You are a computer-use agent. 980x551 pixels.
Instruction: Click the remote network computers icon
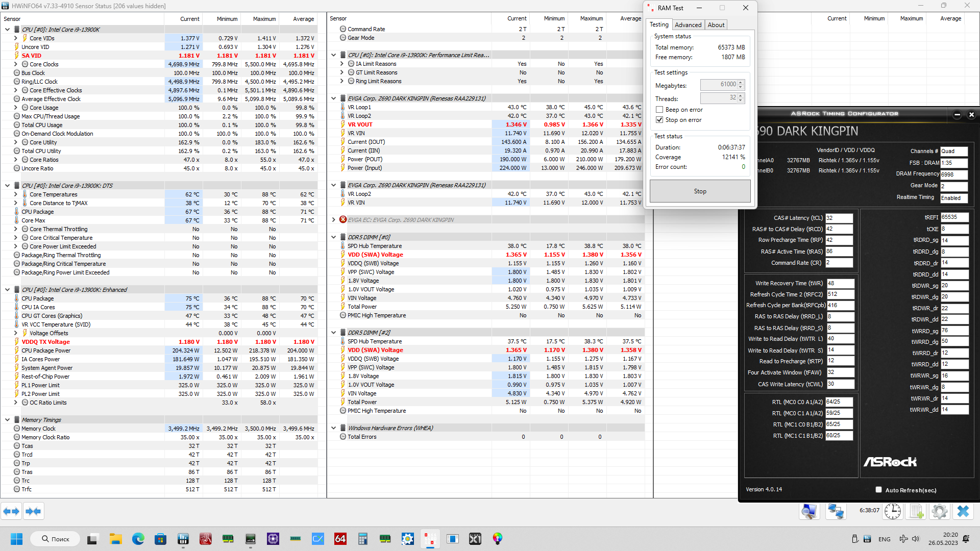click(836, 511)
